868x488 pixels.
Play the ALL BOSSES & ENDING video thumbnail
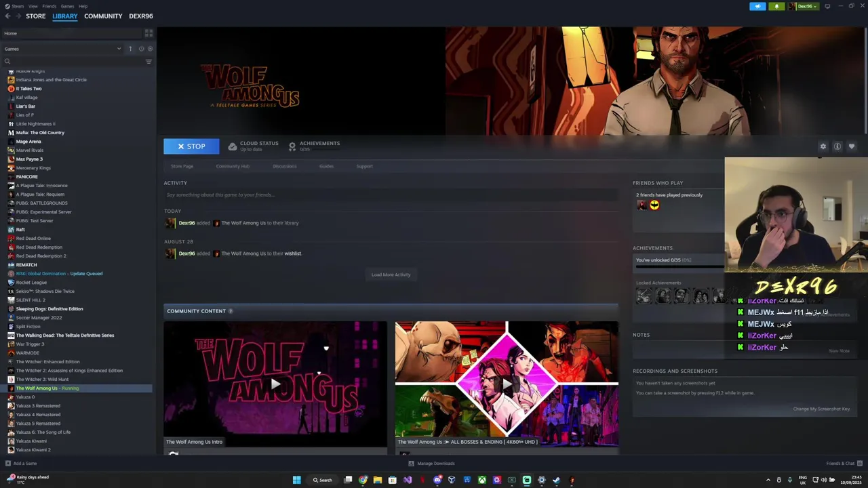(507, 384)
